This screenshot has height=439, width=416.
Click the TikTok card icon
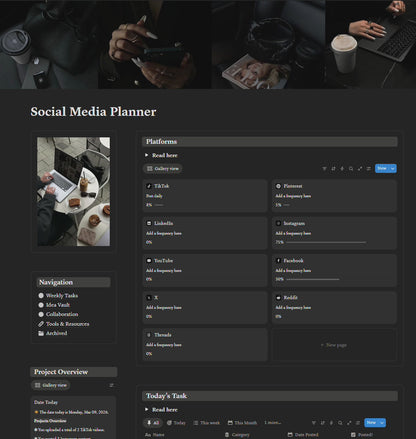point(149,186)
